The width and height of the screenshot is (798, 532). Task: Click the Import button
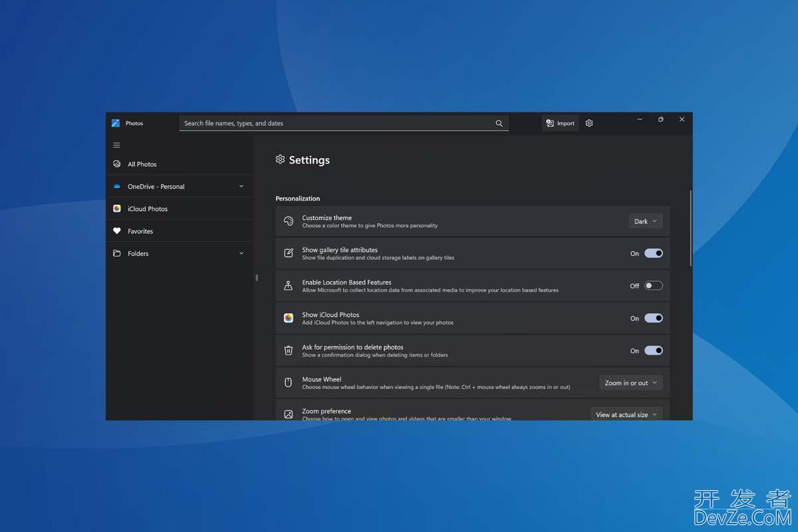560,123
